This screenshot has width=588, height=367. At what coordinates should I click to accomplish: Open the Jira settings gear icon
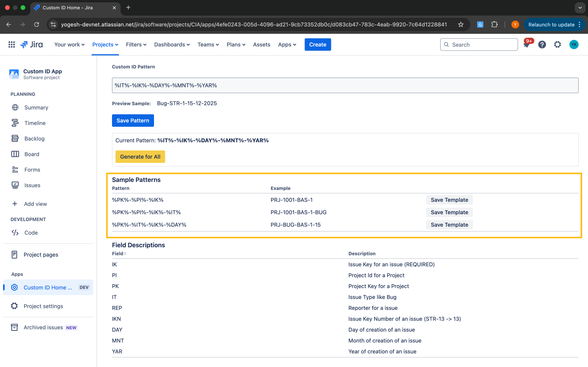(x=558, y=45)
